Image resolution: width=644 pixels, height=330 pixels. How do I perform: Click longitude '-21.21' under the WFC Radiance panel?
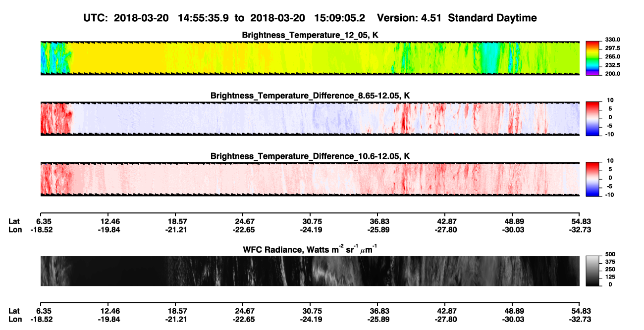coord(175,319)
